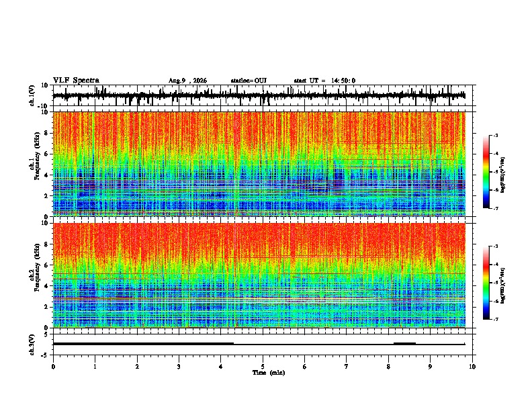Click the ch.1 "Frequency (kHz)" axis label
Image resolution: width=532 pixels, height=411 pixels.
click(37, 156)
